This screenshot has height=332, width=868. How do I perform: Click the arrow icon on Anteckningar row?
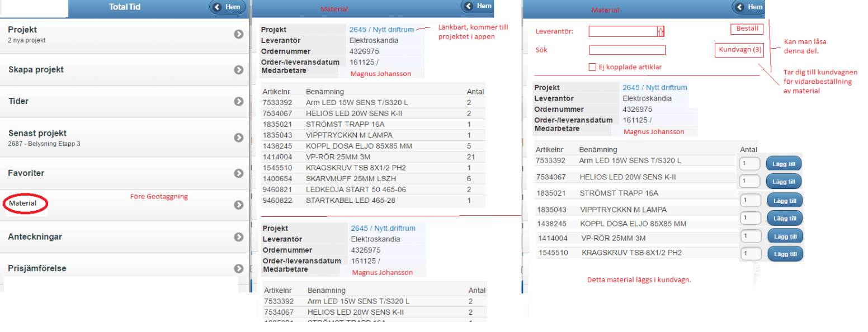click(239, 237)
